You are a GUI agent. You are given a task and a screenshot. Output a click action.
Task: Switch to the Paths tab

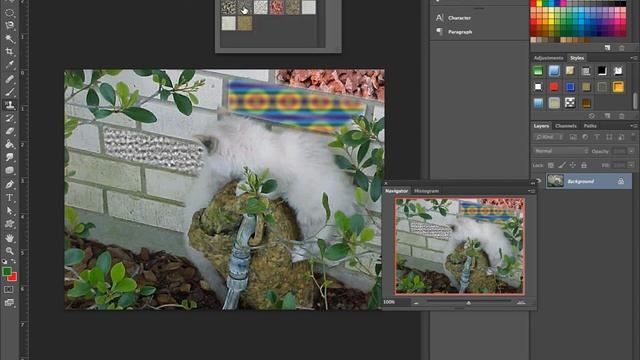click(590, 126)
